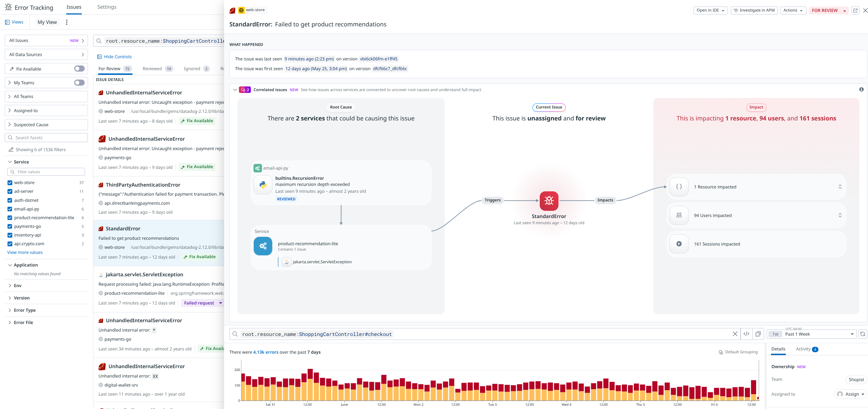Image resolution: width=868 pixels, height=409 pixels.
Task: Toggle the Fix Available switch
Action: [79, 69]
